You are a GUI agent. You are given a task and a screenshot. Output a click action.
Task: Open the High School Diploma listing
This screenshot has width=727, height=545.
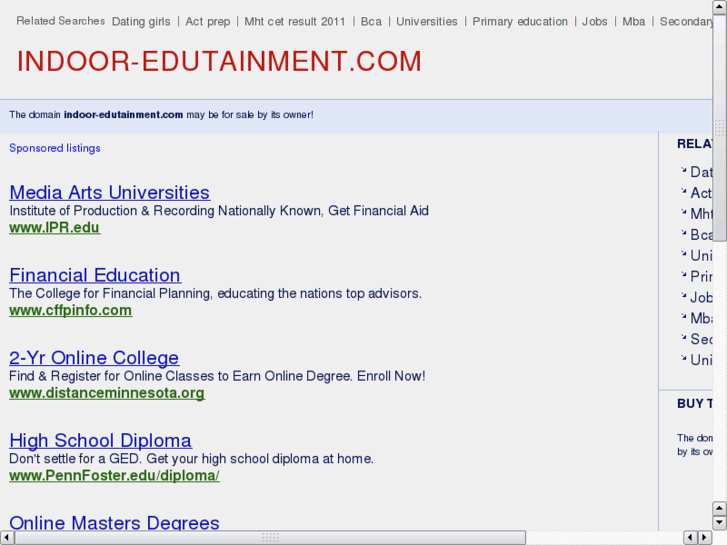pos(100,440)
